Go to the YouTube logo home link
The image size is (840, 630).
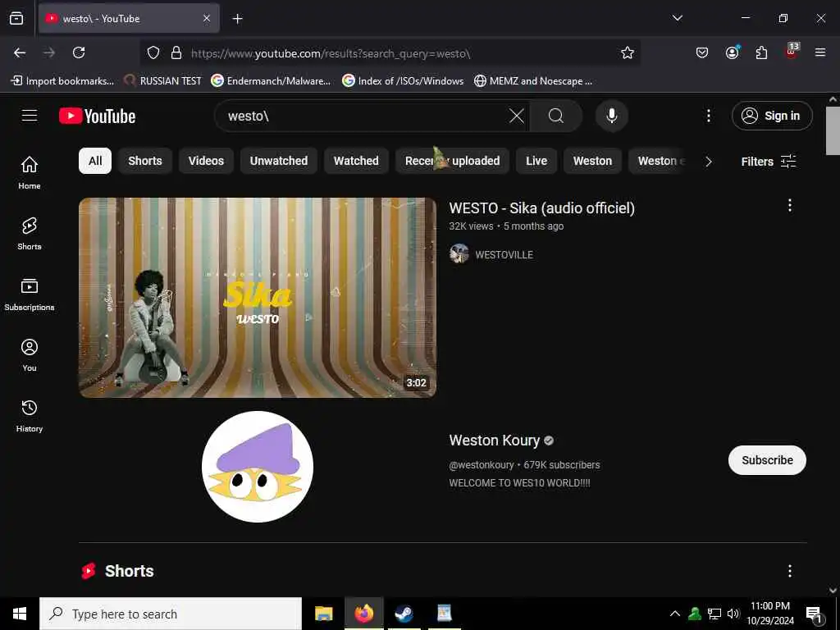(97, 116)
